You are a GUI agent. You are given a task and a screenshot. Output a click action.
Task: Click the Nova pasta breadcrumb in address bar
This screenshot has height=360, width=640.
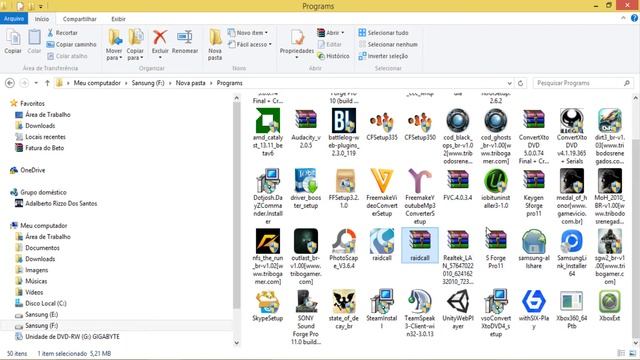(x=190, y=83)
